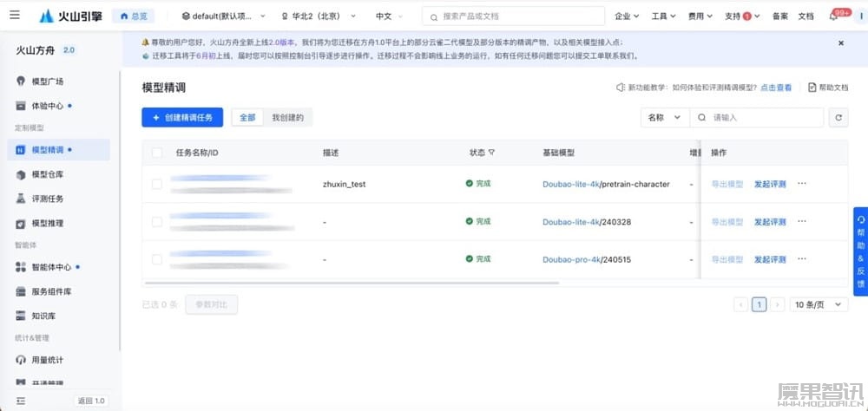Open the Doubao-pro-4k model link
This screenshot has height=411, width=868.
tap(571, 259)
